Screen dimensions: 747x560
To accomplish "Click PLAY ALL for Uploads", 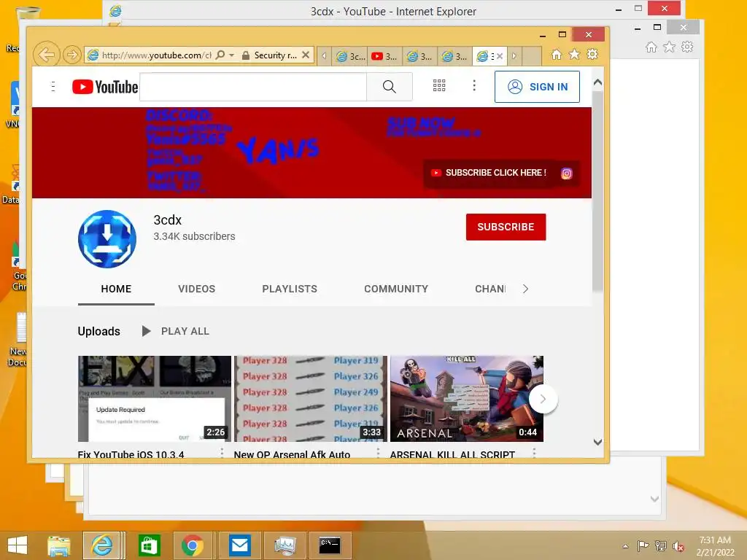I will [176, 331].
